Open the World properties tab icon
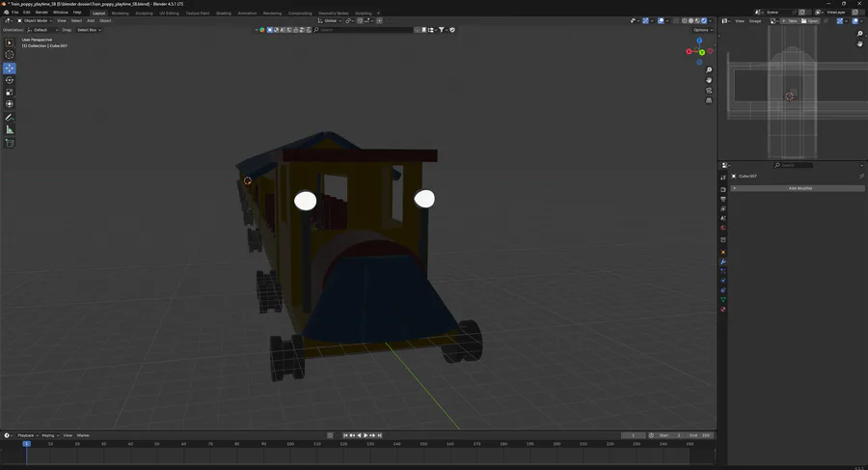868x470 pixels. 723,228
